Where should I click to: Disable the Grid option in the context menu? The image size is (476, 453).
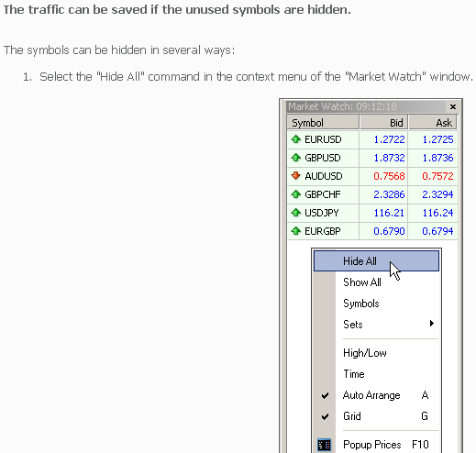[x=377, y=416]
